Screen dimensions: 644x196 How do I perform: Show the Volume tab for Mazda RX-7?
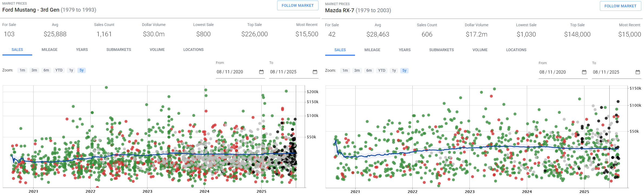click(x=480, y=50)
